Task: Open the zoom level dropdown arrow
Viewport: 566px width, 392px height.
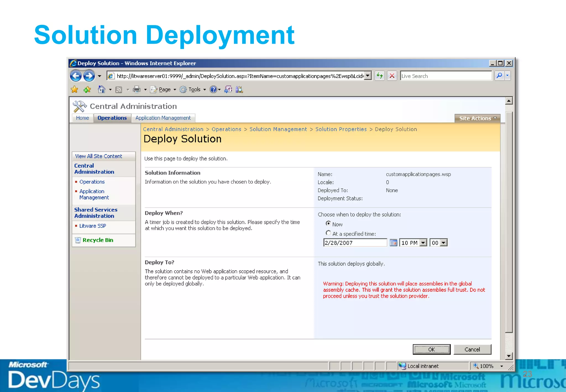Action: [x=502, y=366]
